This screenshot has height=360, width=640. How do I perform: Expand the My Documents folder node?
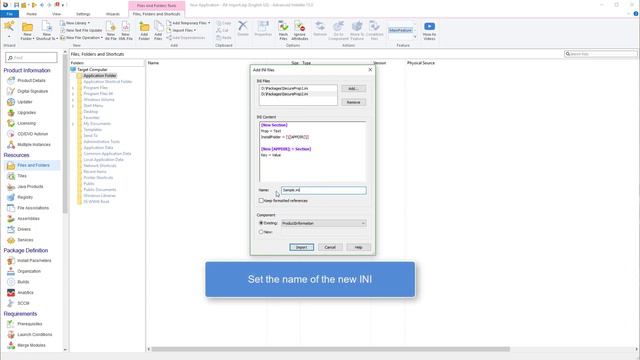[73, 124]
